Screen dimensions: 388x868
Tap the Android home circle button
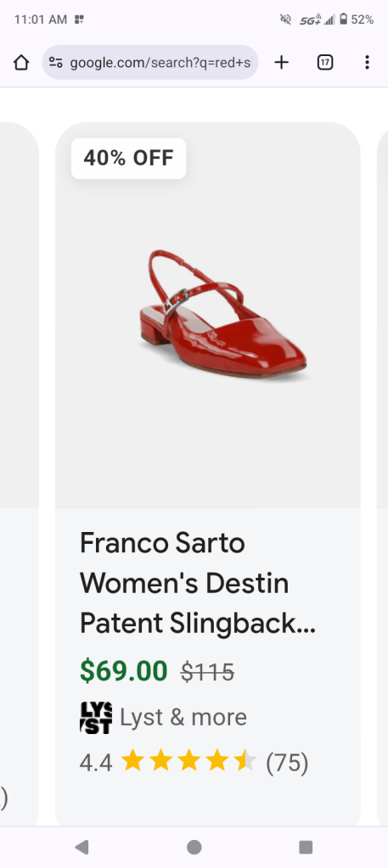[x=194, y=847]
